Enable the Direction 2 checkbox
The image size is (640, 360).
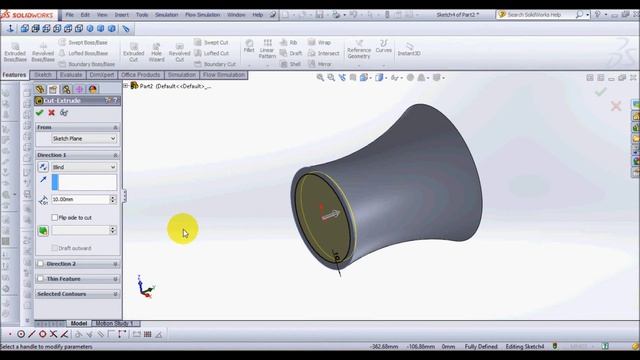click(40, 264)
